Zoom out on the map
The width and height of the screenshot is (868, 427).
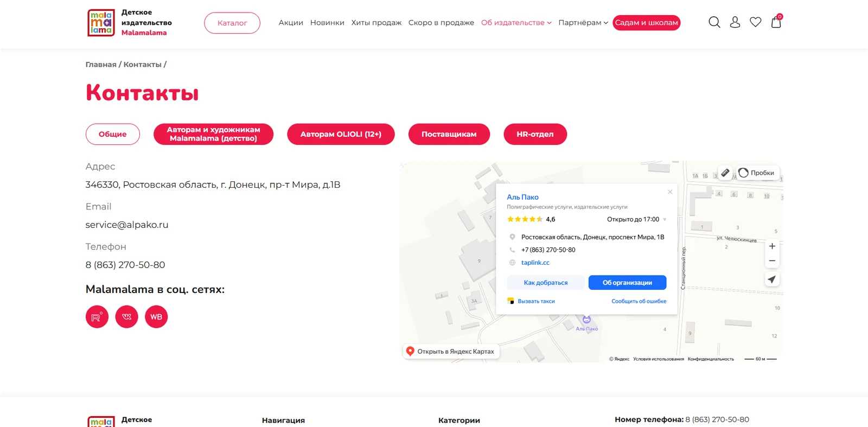tap(772, 261)
